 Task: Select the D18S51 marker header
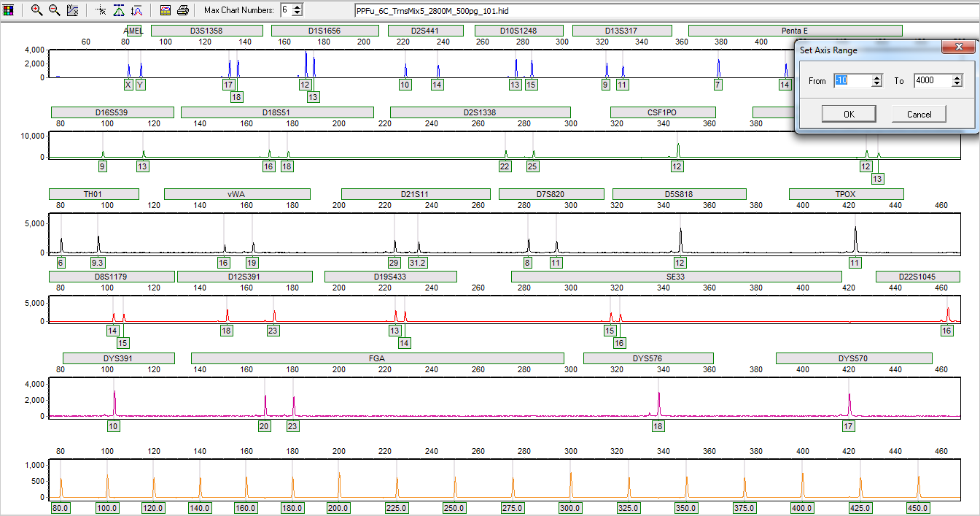(x=277, y=112)
